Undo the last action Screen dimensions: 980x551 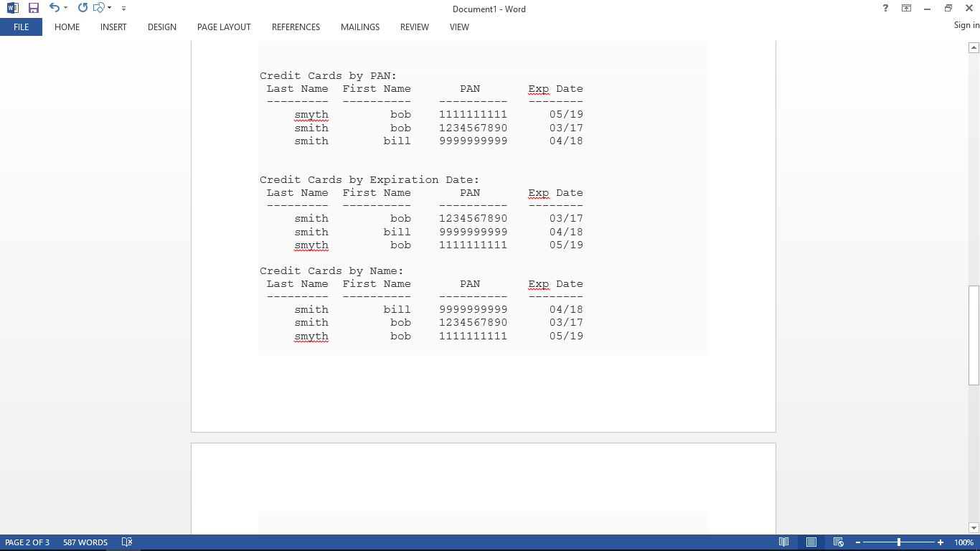pyautogui.click(x=54, y=8)
